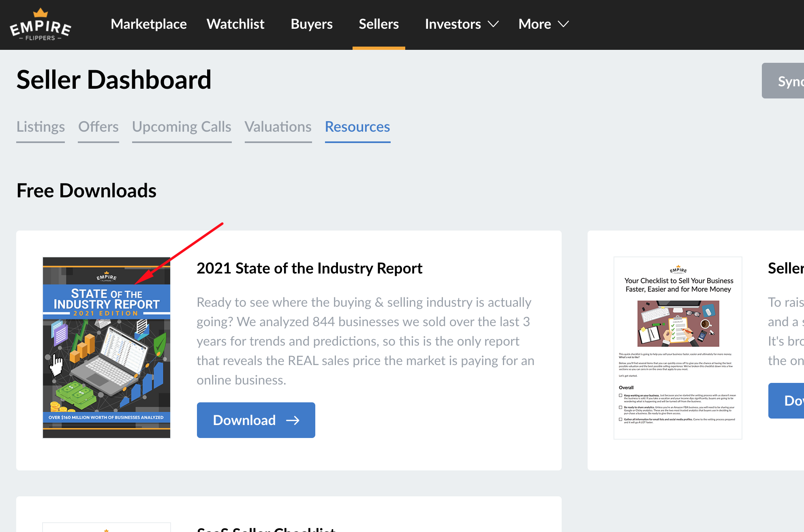Click the partially visible Sync button

click(x=783, y=81)
